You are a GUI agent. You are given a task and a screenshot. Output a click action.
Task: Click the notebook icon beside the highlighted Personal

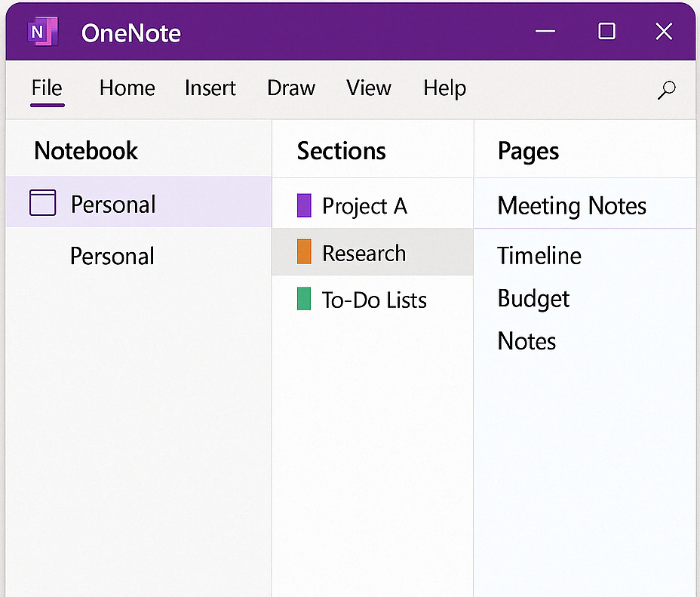43,203
